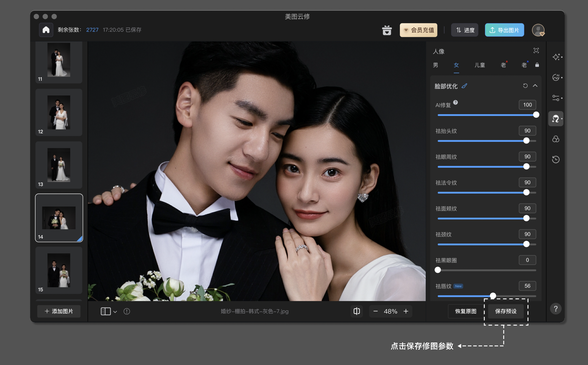The height and width of the screenshot is (365, 588).
Task: Click the brush icon next to 脸部优化
Action: pyautogui.click(x=465, y=86)
